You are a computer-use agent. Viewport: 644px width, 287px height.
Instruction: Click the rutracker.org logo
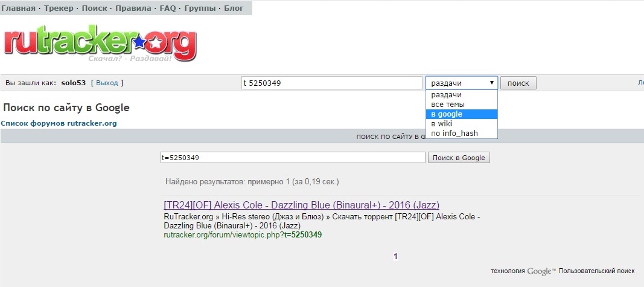100,44
